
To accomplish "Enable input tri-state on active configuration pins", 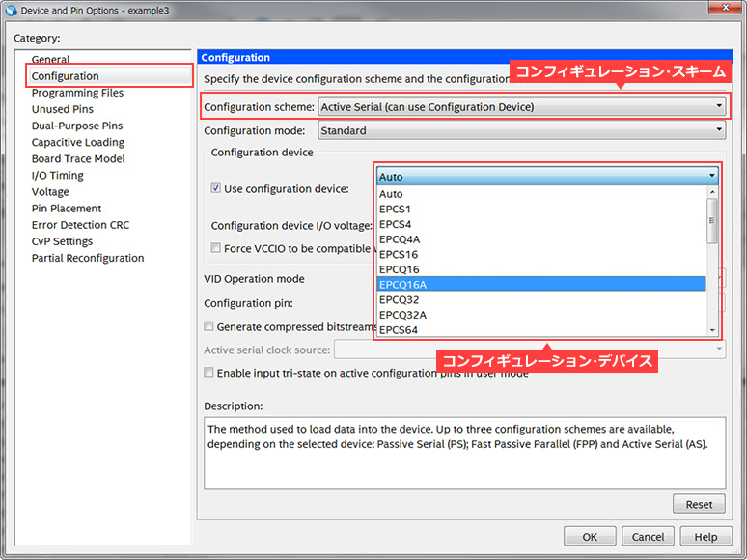I will pos(208,373).
